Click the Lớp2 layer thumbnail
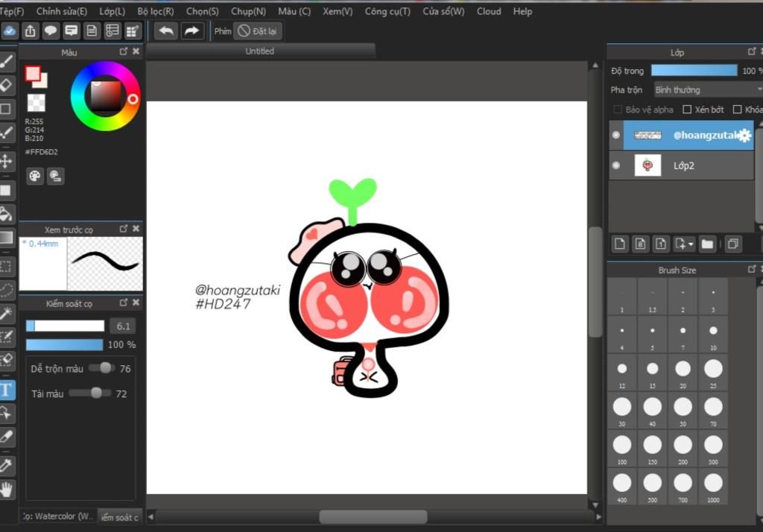 pyautogui.click(x=648, y=165)
